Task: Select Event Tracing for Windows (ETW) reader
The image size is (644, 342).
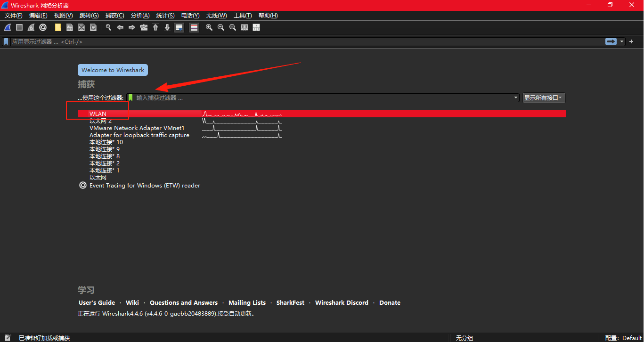Action: (145, 186)
